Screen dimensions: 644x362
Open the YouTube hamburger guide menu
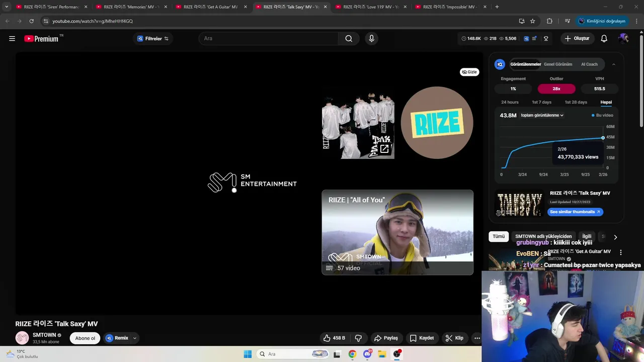tap(12, 39)
